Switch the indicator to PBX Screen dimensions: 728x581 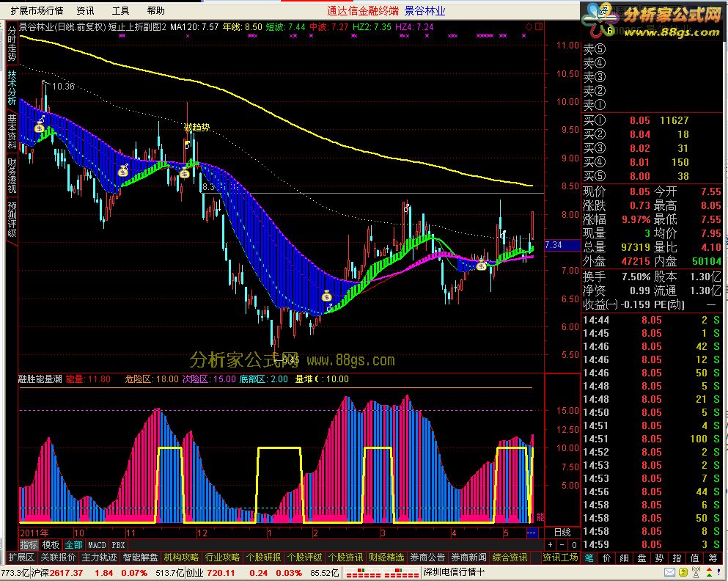(118, 545)
